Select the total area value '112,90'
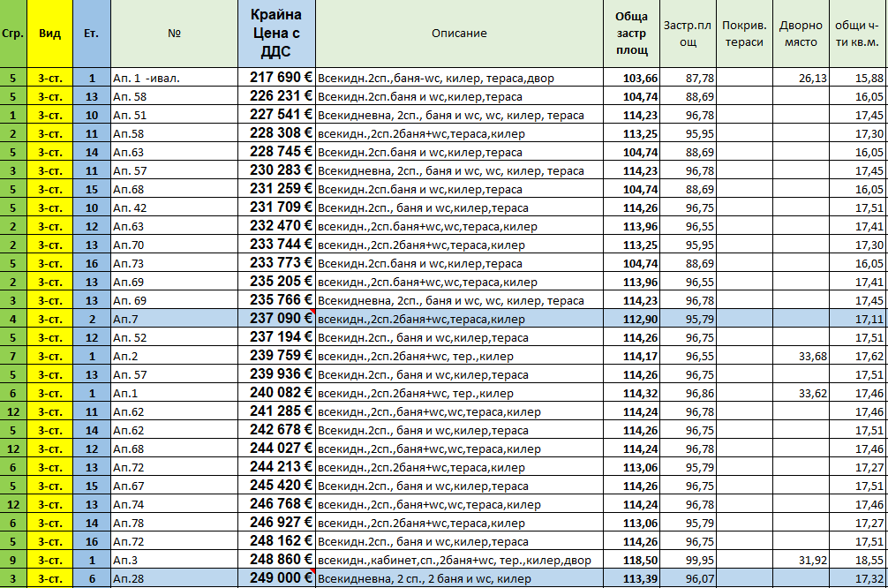Image resolution: width=888 pixels, height=588 pixels. (x=631, y=319)
